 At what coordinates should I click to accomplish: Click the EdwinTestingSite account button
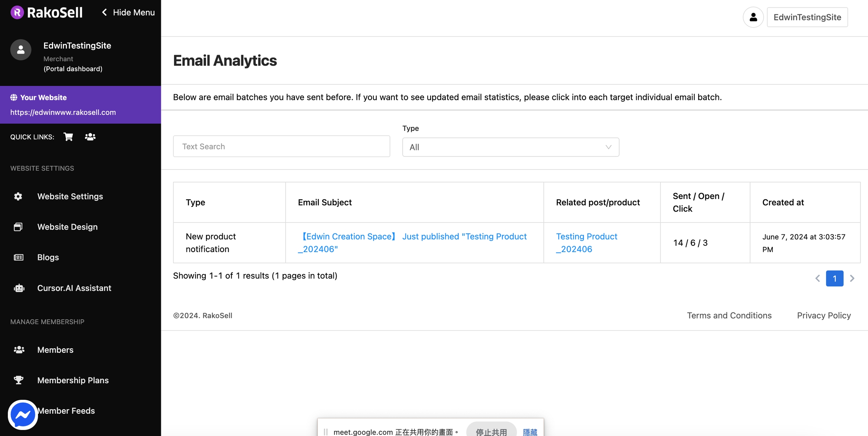pos(807,17)
